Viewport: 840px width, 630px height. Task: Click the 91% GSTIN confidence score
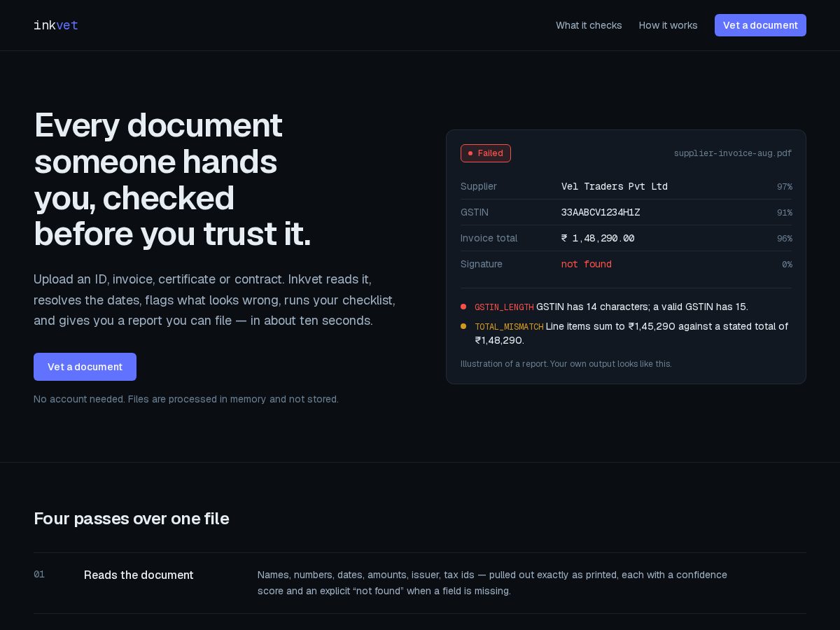coord(785,213)
